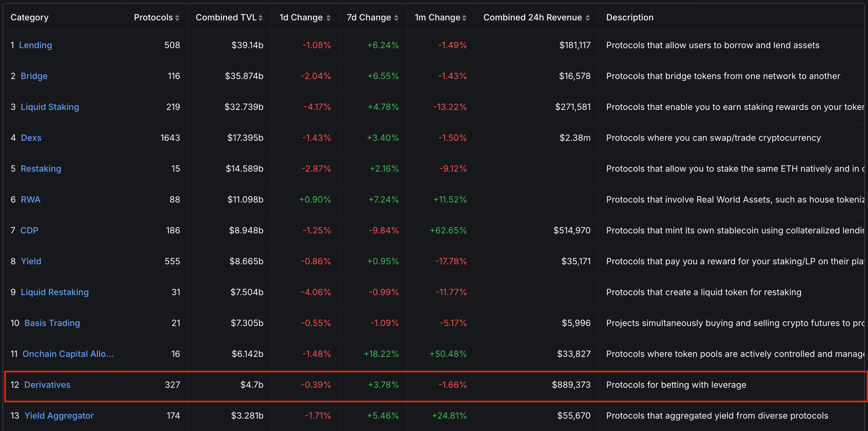View the Dexs category details
The image size is (868, 431).
pyautogui.click(x=31, y=137)
